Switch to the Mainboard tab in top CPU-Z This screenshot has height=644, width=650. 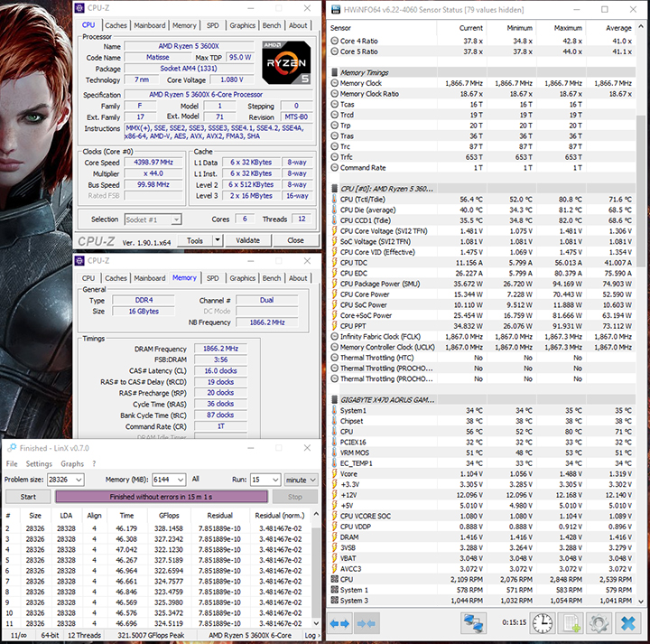(x=149, y=25)
